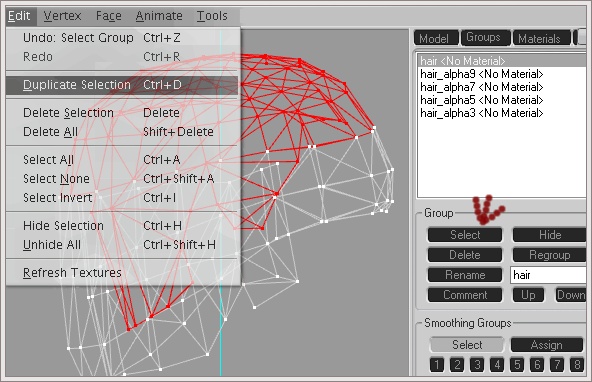Click Select in Smoothing Groups panel

coord(467,345)
